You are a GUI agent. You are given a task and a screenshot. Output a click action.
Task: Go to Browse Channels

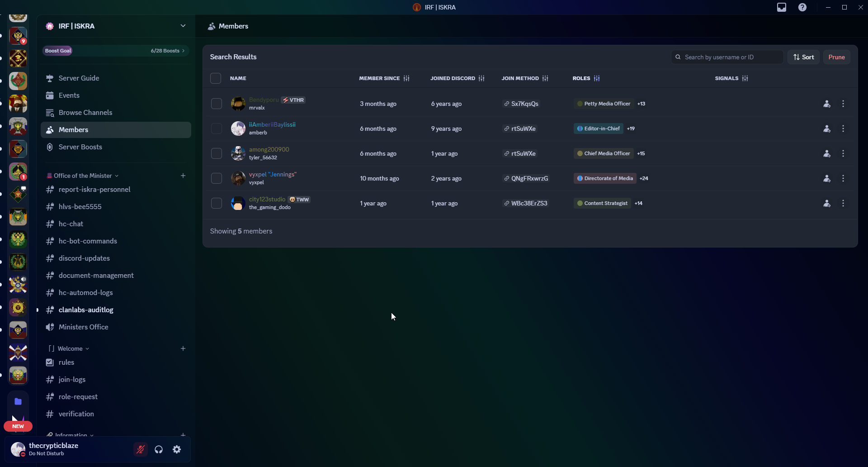tap(85, 113)
